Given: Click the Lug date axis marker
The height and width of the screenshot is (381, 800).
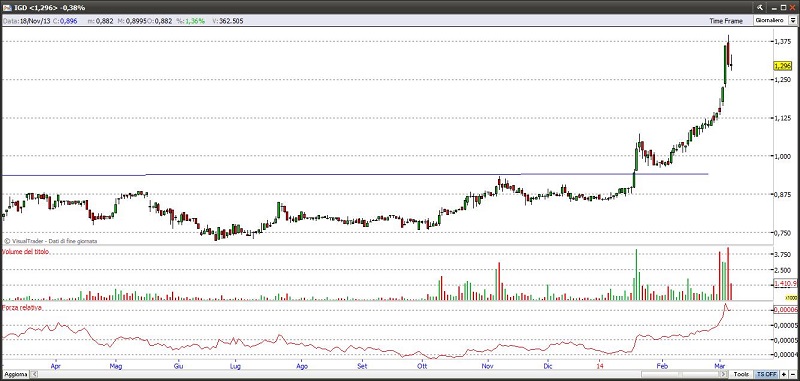Looking at the screenshot, I should click(235, 366).
